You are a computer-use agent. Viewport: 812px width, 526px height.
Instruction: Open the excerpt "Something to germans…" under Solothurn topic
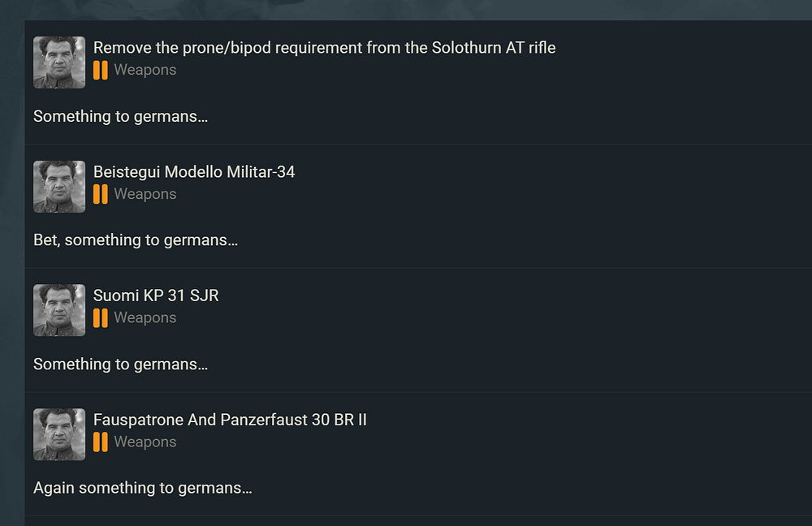(x=120, y=116)
